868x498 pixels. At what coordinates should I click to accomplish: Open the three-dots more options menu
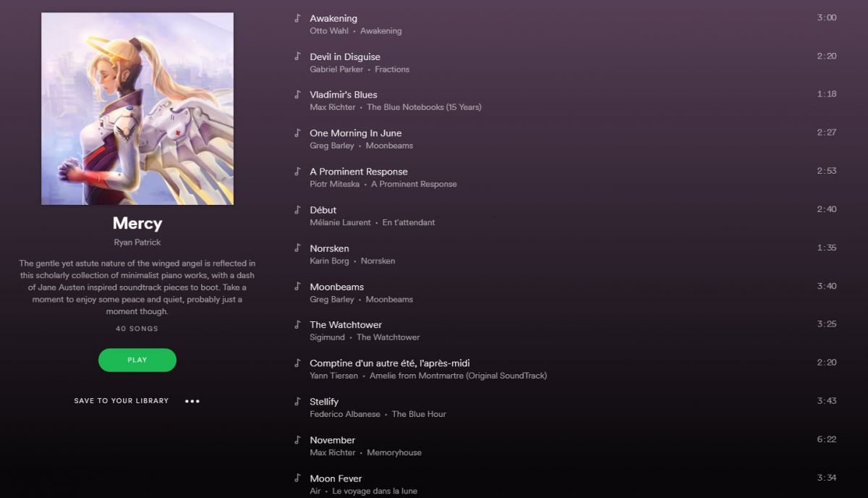click(x=192, y=401)
